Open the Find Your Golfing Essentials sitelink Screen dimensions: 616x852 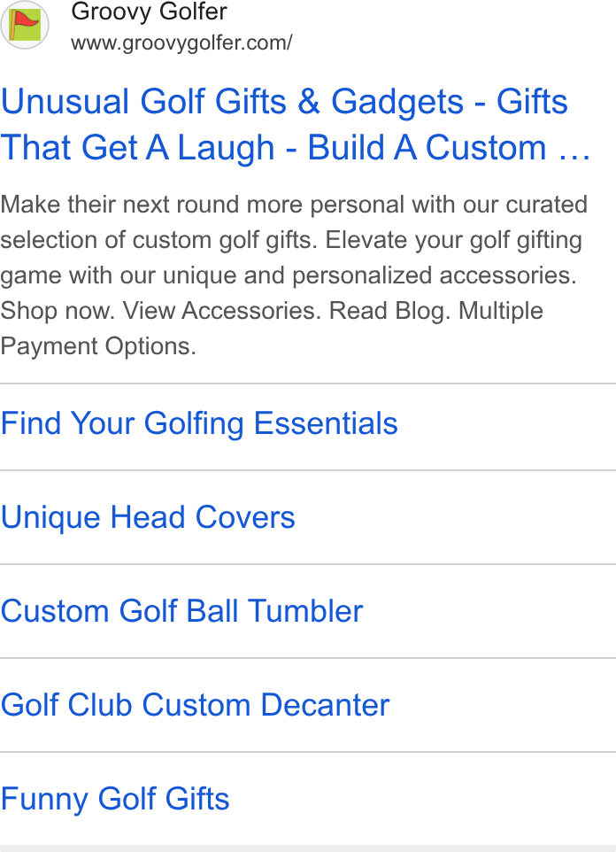(199, 423)
